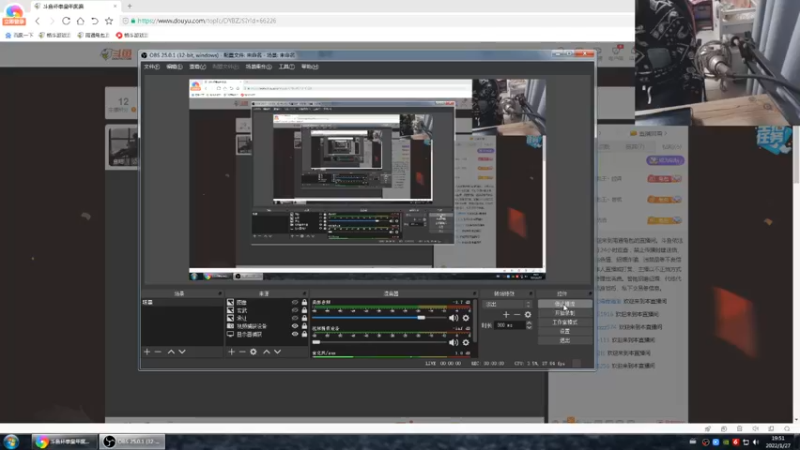Image resolution: width=800 pixels, height=450 pixels.
Task: Increase transition duration stepper
Action: (529, 323)
